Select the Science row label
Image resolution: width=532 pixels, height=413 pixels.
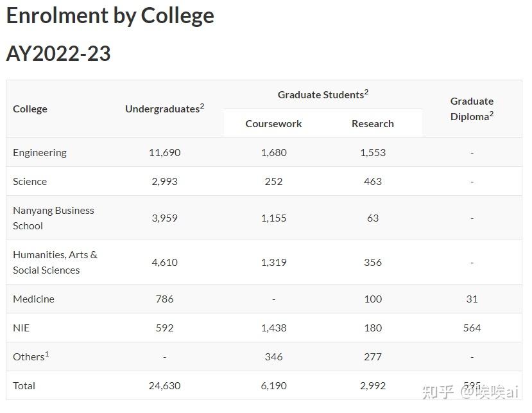click(30, 182)
